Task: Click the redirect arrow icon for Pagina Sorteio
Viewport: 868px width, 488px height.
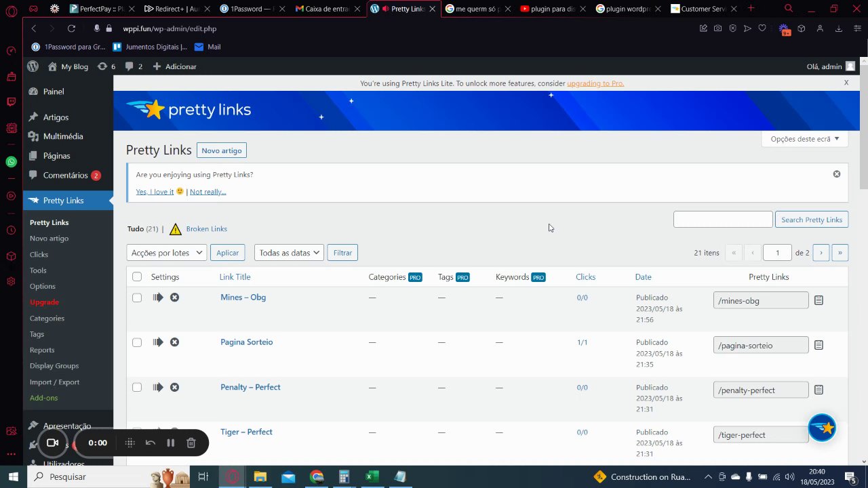Action: [158, 342]
